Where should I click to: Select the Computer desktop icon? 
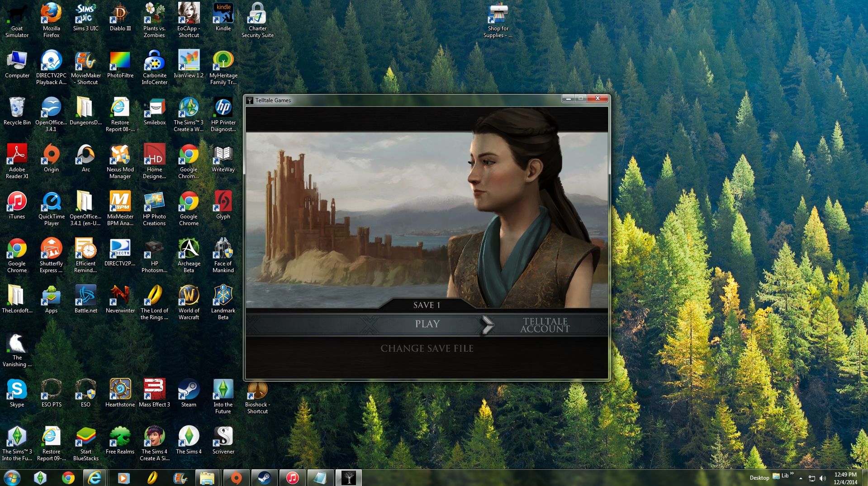17,64
